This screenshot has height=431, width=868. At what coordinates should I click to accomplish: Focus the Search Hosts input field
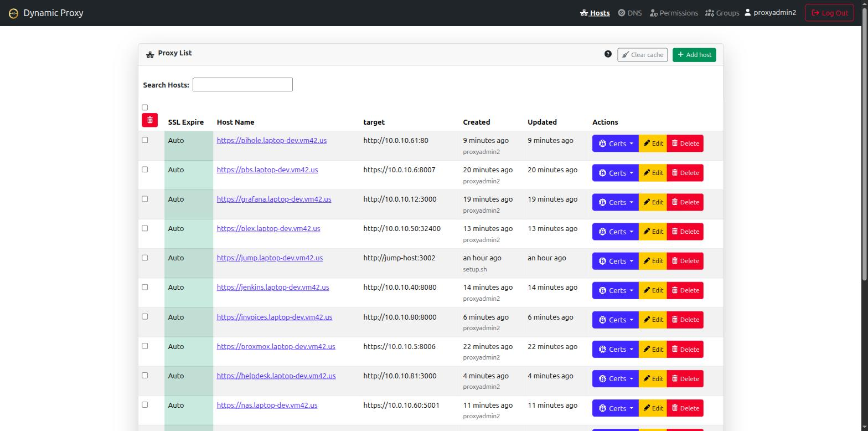pos(242,84)
